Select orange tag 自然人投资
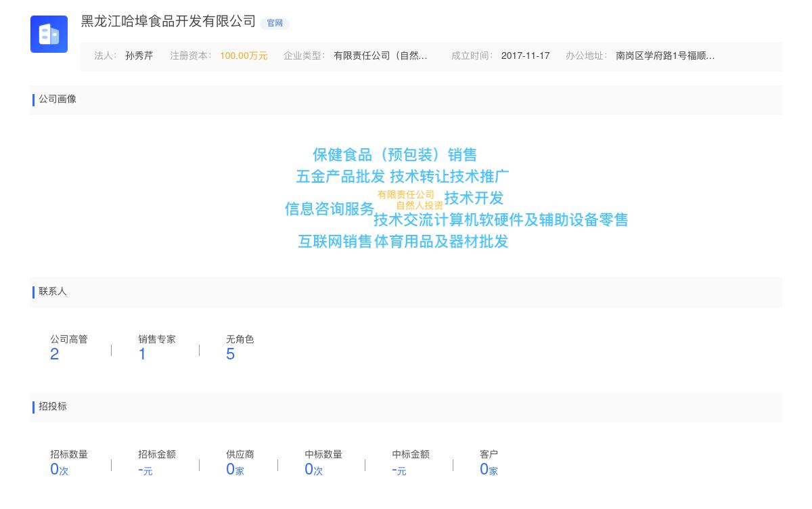The width and height of the screenshot is (812, 509). pos(420,205)
